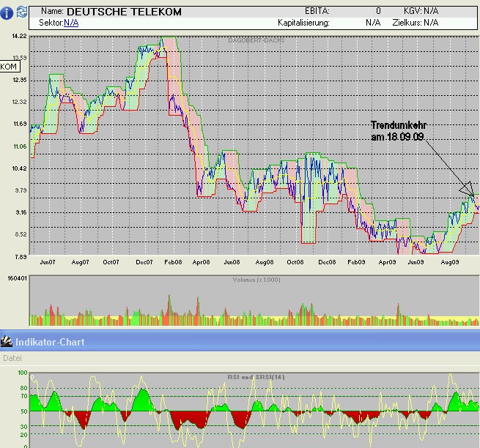Click the 7.89 price axis label
The image size is (480, 448).
(x=21, y=256)
